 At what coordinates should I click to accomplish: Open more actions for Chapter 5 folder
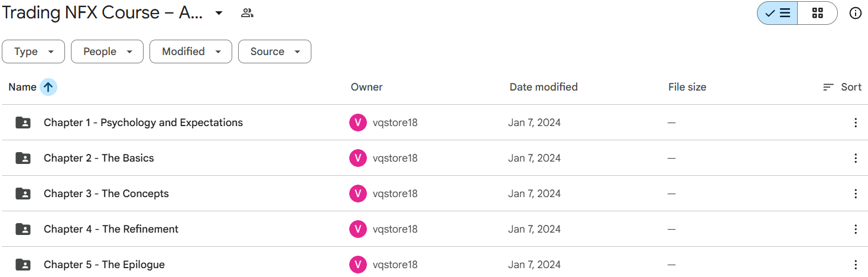pos(855,265)
